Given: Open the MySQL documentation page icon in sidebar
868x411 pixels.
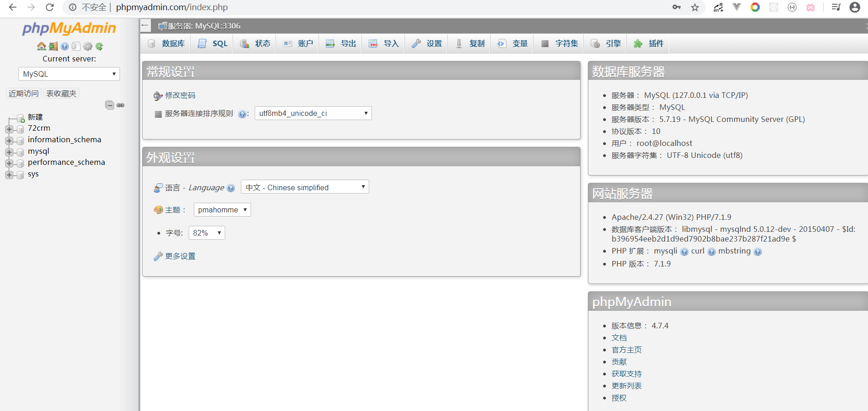Looking at the screenshot, I should pyautogui.click(x=76, y=46).
